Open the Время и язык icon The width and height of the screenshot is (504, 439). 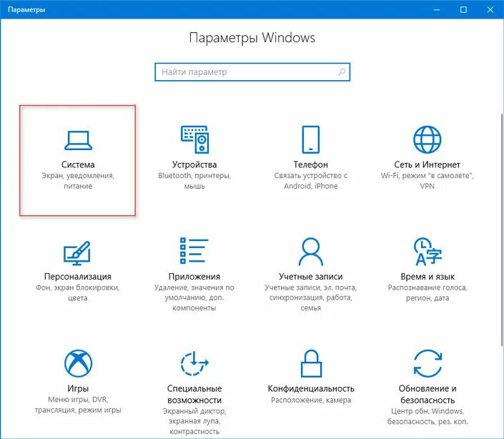[428, 251]
